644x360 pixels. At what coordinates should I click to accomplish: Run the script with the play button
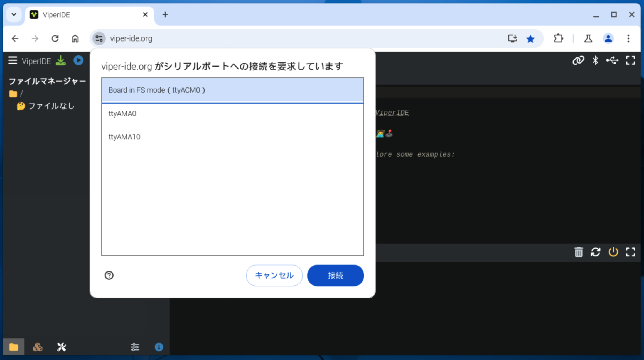click(x=78, y=60)
